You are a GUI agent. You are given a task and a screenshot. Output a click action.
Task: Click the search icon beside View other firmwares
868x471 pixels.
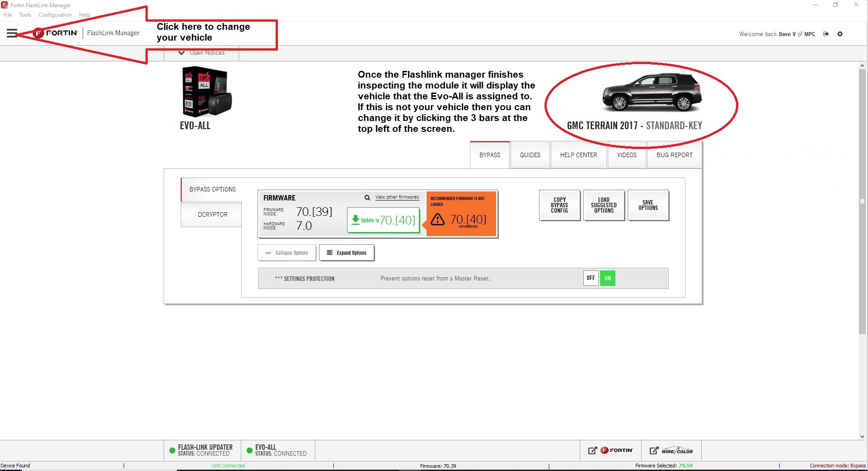(367, 197)
